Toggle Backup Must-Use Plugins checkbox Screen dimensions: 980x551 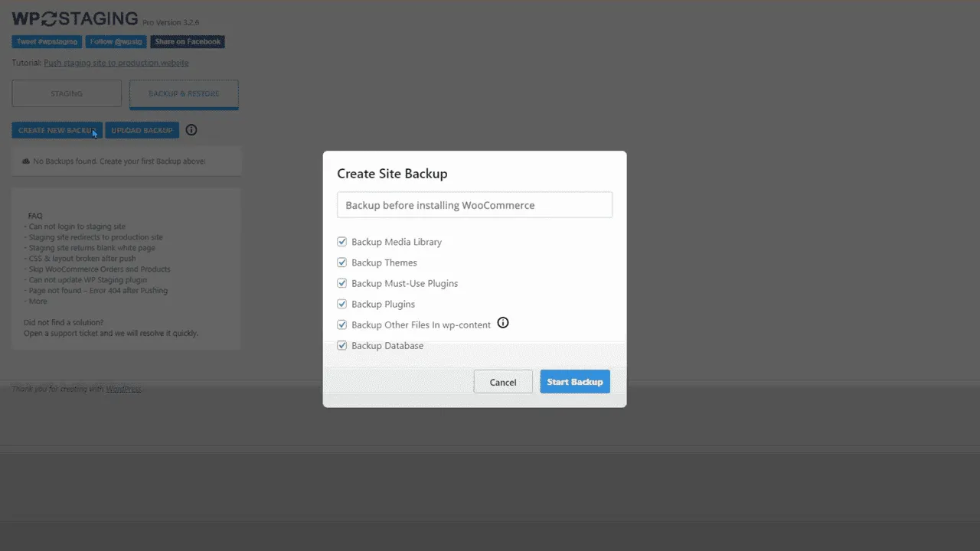pyautogui.click(x=342, y=283)
